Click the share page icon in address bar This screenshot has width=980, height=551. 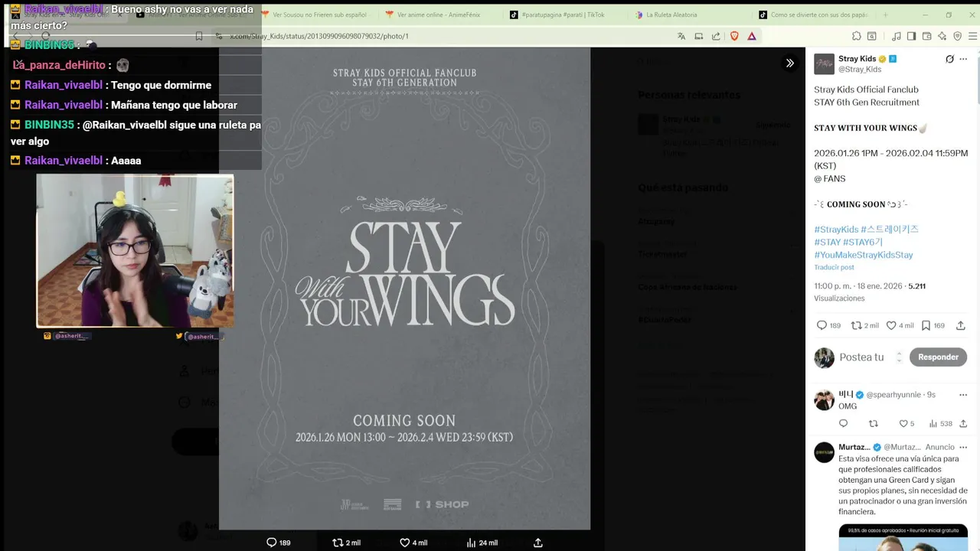coord(716,36)
